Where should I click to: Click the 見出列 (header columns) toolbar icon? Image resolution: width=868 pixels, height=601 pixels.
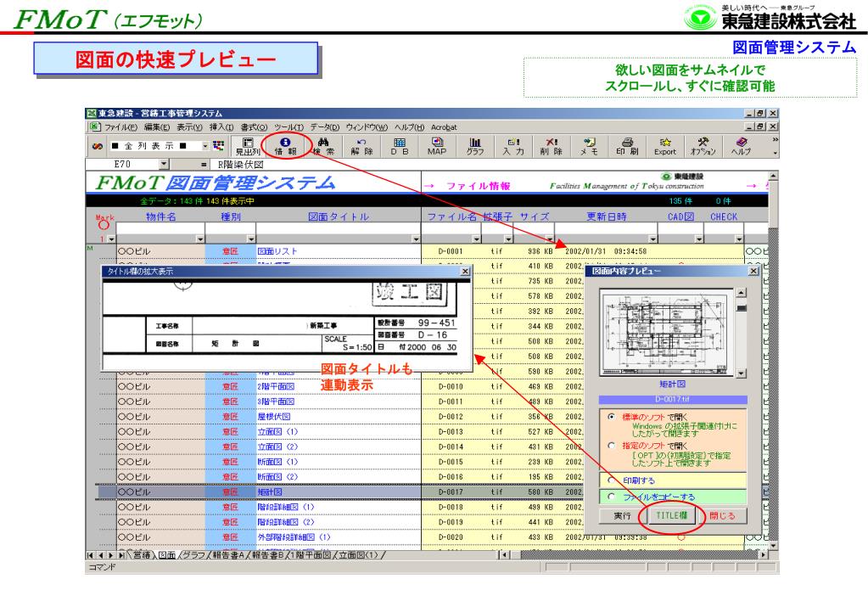[x=248, y=146]
